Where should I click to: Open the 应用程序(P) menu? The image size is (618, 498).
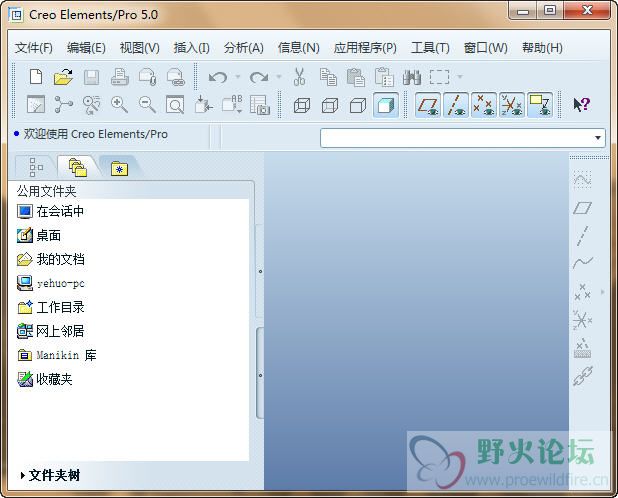[365, 48]
